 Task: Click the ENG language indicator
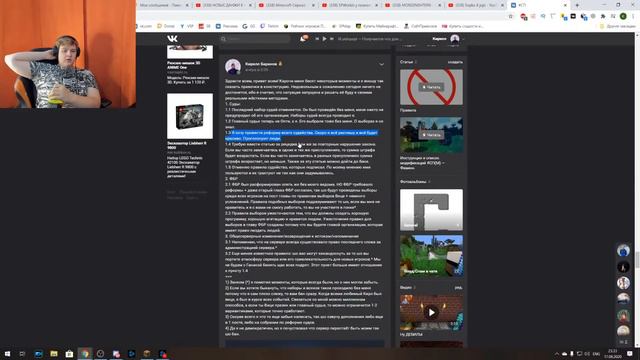(596, 353)
